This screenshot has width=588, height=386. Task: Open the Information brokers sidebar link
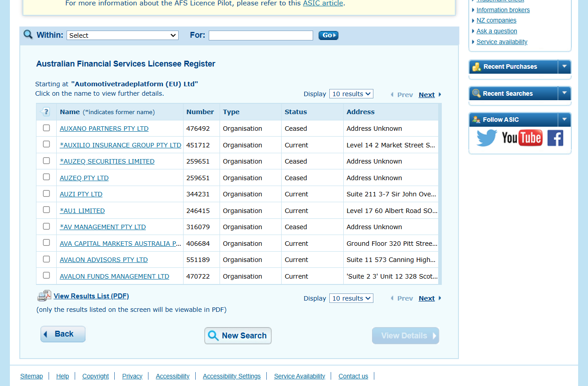(x=503, y=10)
